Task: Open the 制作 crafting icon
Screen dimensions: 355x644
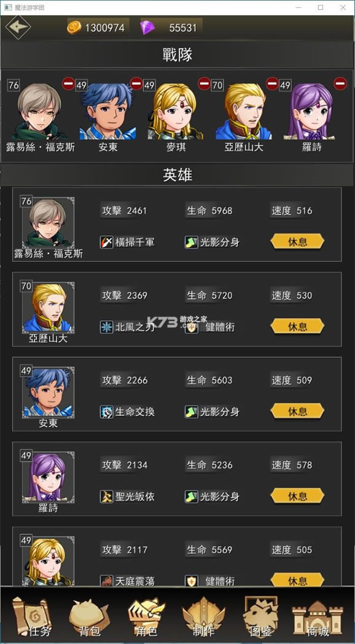Action: tap(204, 616)
